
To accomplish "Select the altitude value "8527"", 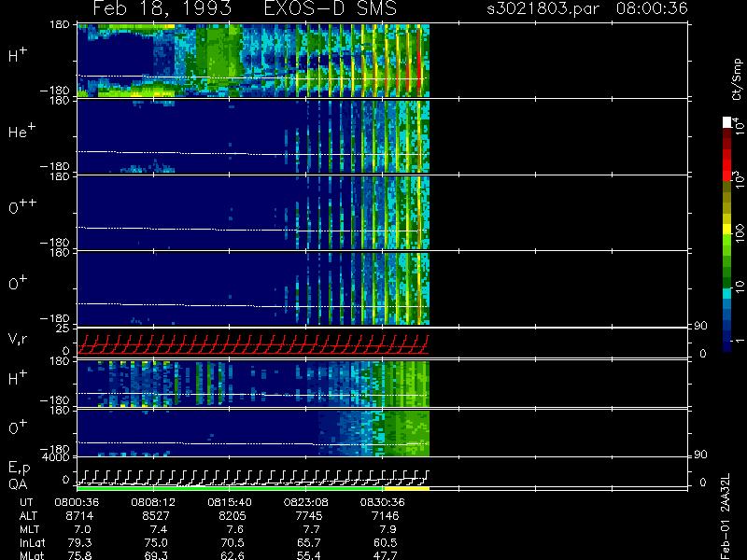I will pyautogui.click(x=156, y=516).
